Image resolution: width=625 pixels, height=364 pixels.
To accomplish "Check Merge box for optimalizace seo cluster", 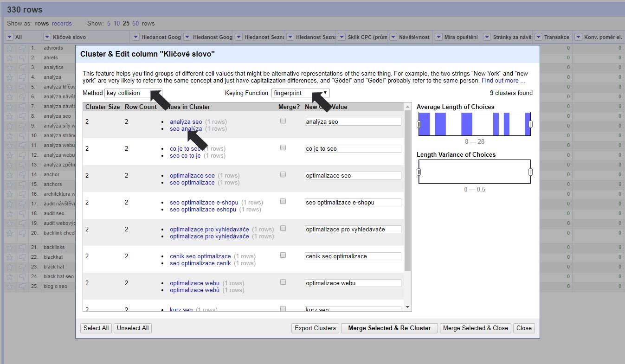I will (x=283, y=175).
